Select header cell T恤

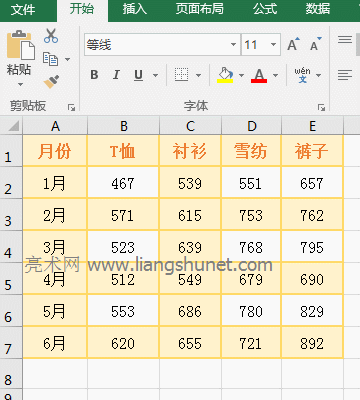123,151
